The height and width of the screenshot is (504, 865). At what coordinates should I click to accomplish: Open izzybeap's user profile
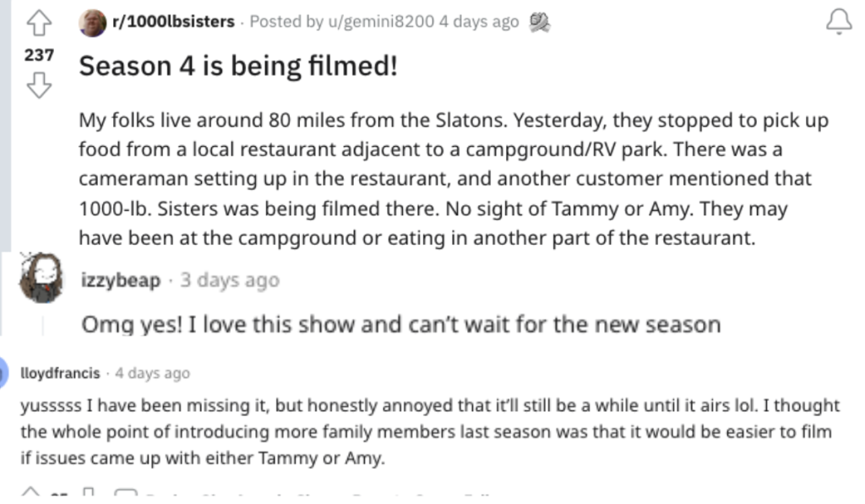tap(120, 280)
